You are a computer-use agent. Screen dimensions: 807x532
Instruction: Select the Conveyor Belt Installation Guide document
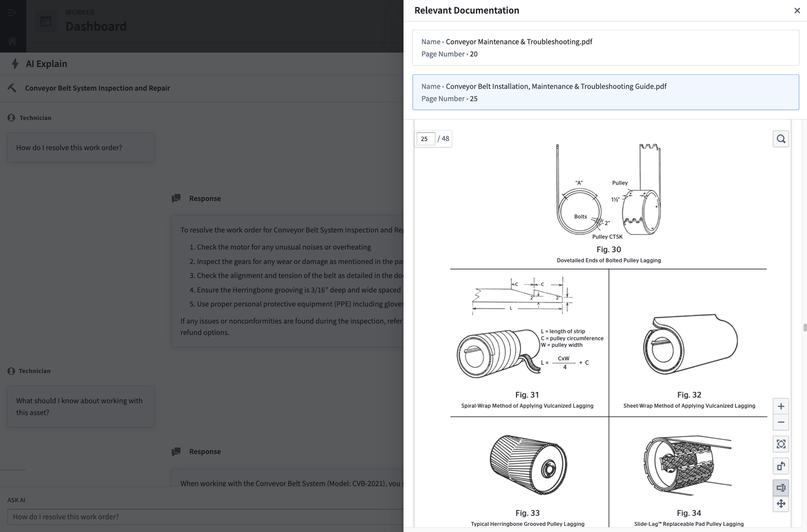(605, 92)
